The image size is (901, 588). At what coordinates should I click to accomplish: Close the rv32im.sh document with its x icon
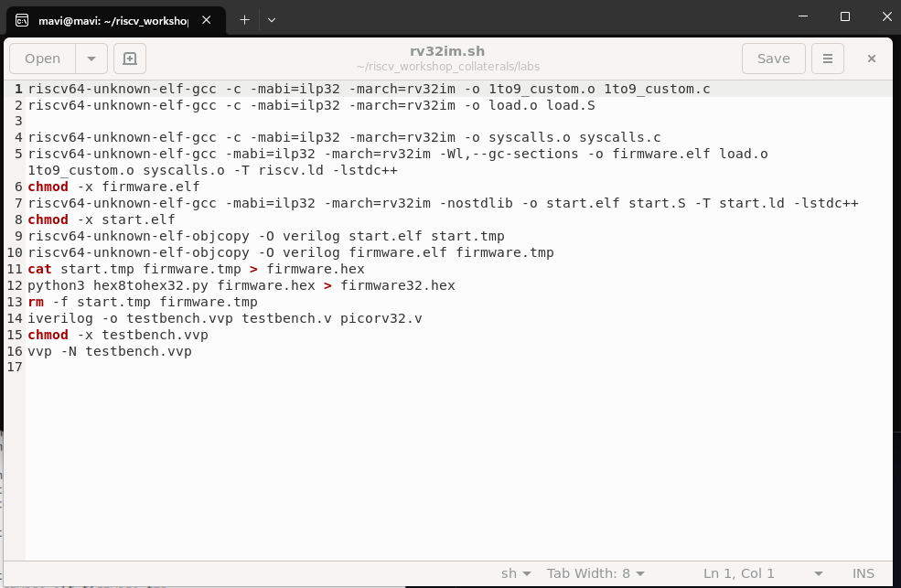click(871, 58)
